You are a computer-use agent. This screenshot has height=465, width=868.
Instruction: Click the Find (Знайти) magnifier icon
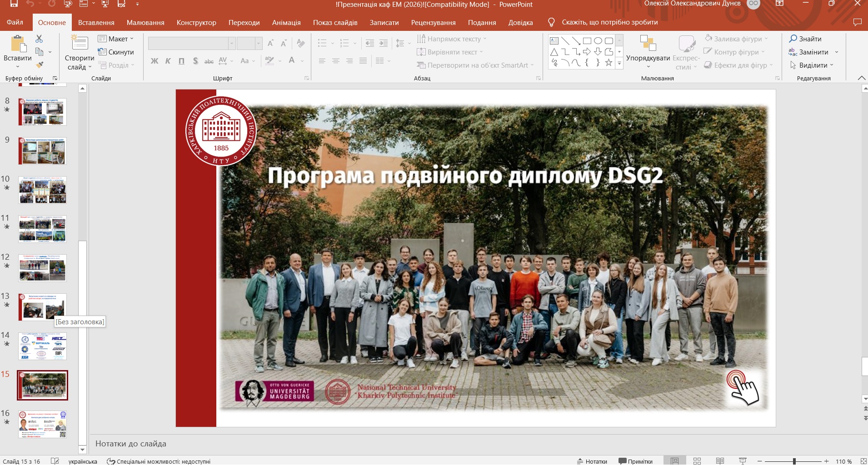[x=793, y=39]
